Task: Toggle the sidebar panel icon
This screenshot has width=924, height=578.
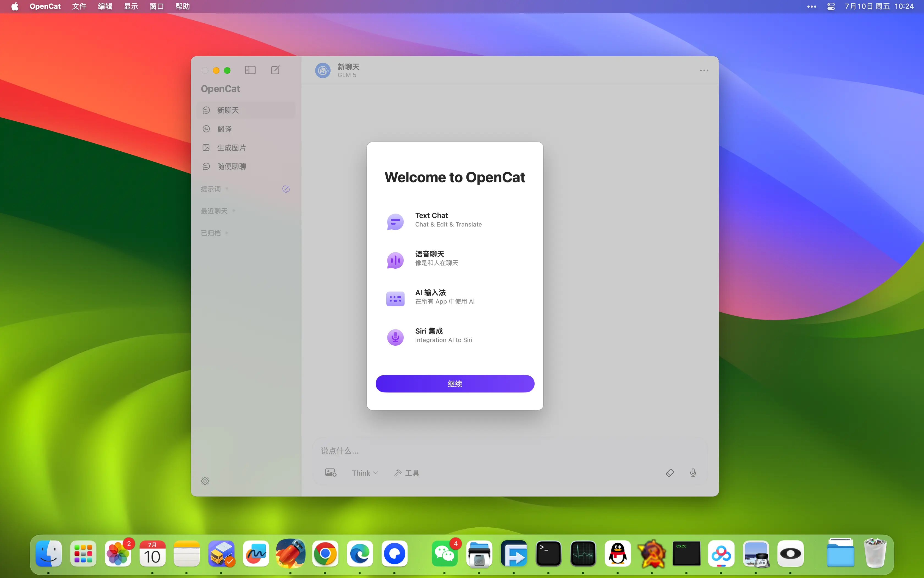Action: point(250,70)
